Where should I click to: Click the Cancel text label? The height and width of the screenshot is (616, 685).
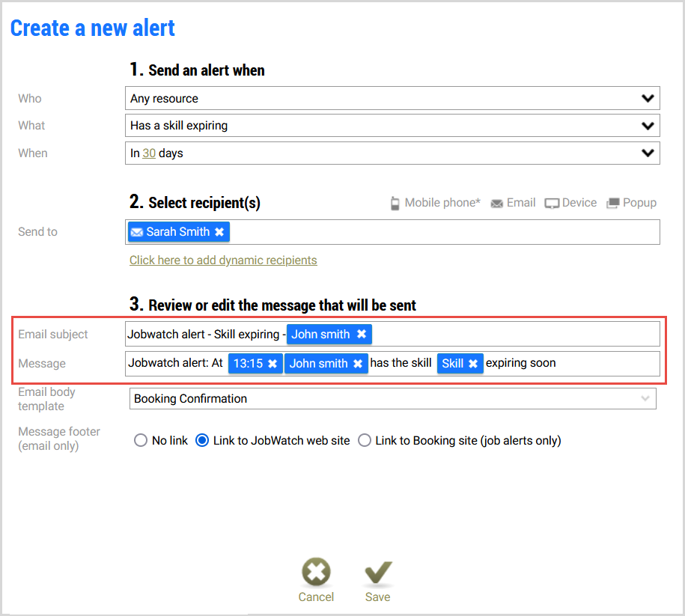tap(316, 597)
